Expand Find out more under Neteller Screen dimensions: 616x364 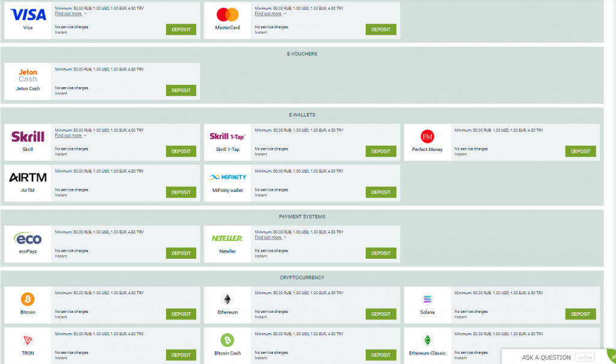pos(271,238)
